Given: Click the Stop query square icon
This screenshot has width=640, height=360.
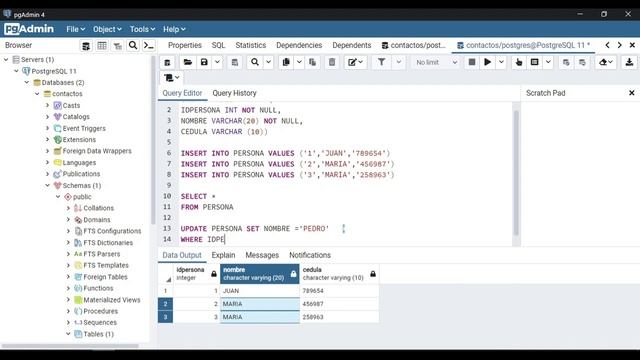Looking at the screenshot, I should click(472, 62).
